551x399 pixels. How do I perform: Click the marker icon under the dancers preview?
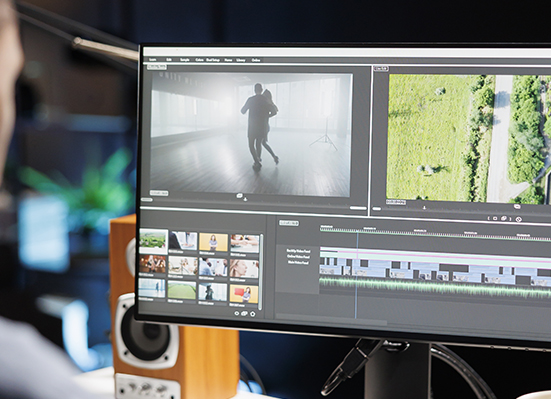click(x=245, y=199)
